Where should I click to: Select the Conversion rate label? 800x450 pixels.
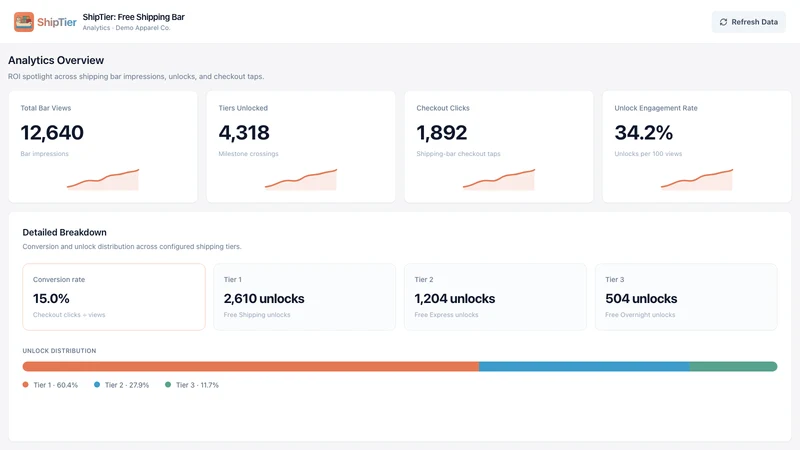[x=59, y=280]
